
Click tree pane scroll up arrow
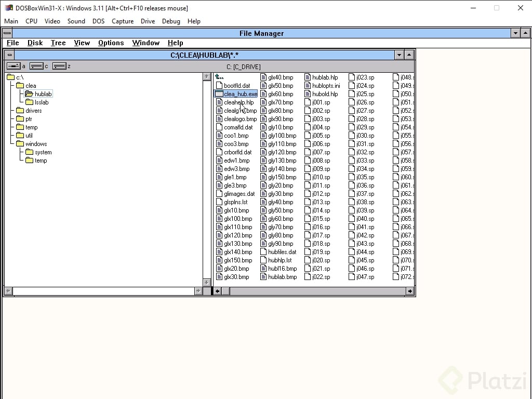207,77
